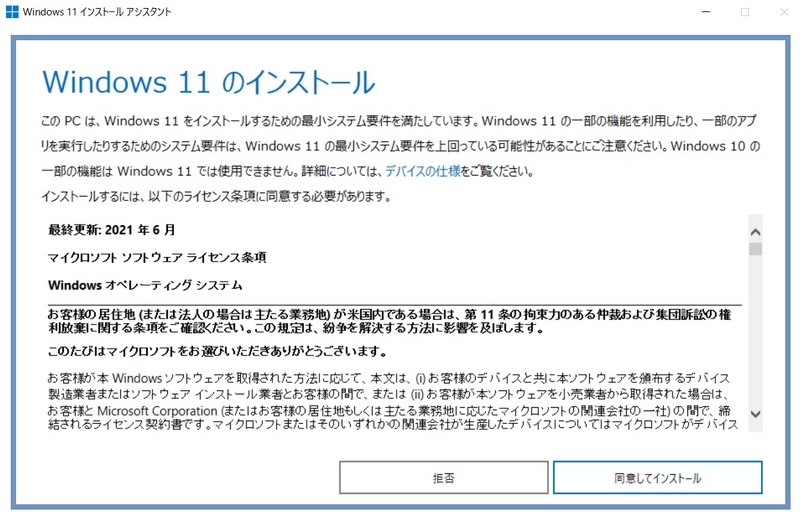Click the マイクロソフト ソフトウェア ライセンス条項 line
The image size is (800, 517).
point(157,258)
